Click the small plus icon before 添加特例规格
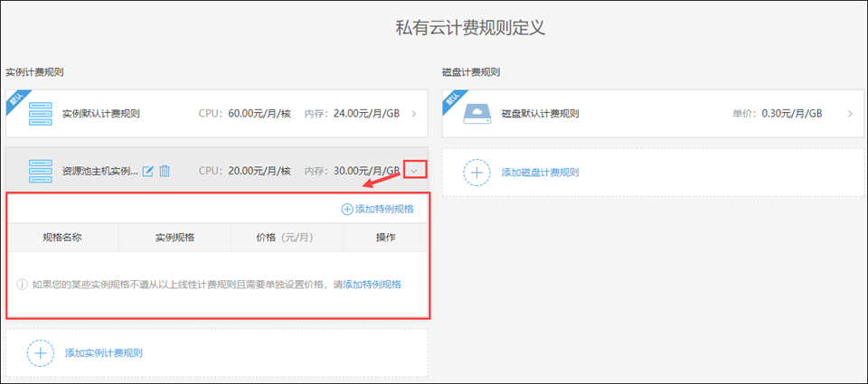Viewport: 868px width, 384px height. click(x=347, y=209)
